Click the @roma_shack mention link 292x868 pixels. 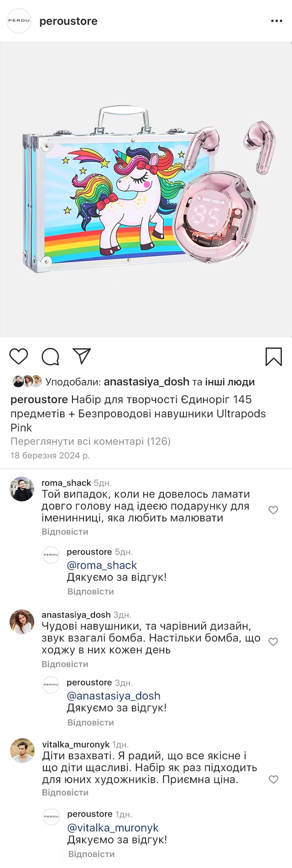102,565
